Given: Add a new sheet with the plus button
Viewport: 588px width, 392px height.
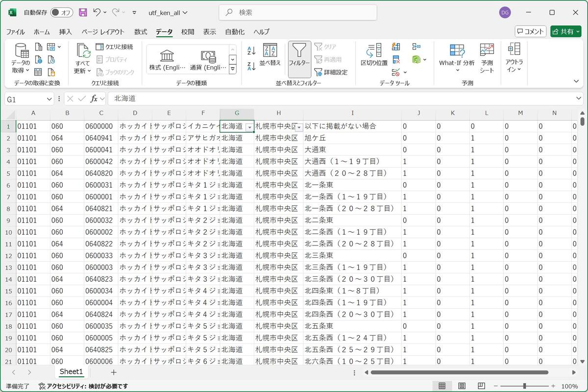Looking at the screenshot, I should (x=114, y=372).
